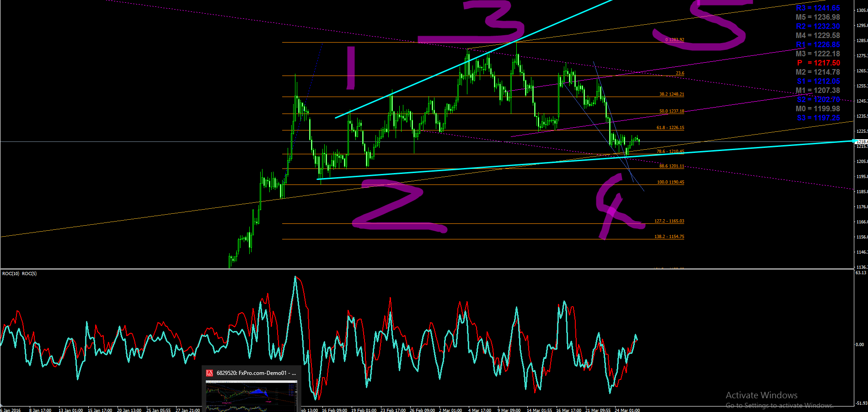Select the 138.2 - 1154.75 Fibonacci level label

[669, 237]
